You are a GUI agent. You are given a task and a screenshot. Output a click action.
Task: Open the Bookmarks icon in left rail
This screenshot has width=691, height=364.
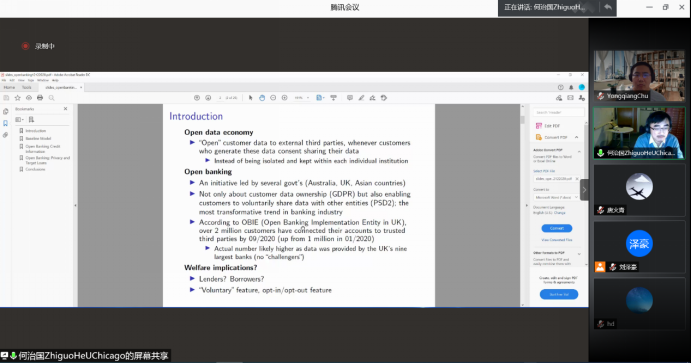tap(6, 123)
